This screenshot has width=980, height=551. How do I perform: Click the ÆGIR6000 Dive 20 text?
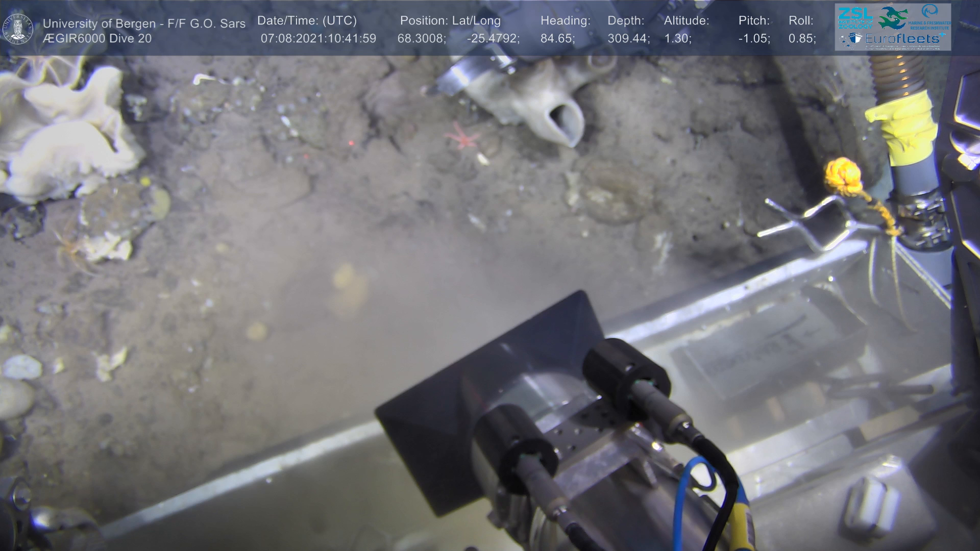(x=97, y=39)
